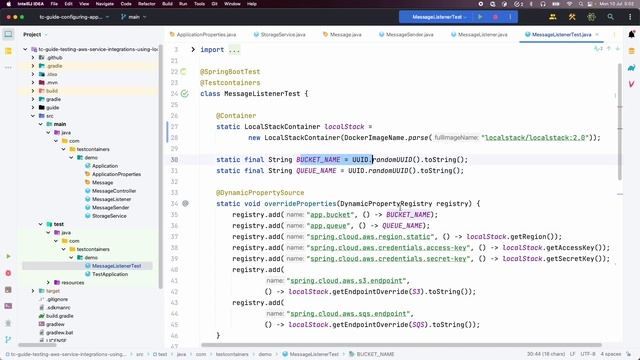Open the Project tool window icon
Image resolution: width=640 pixels, height=360 pixels.
pyautogui.click(x=8, y=35)
